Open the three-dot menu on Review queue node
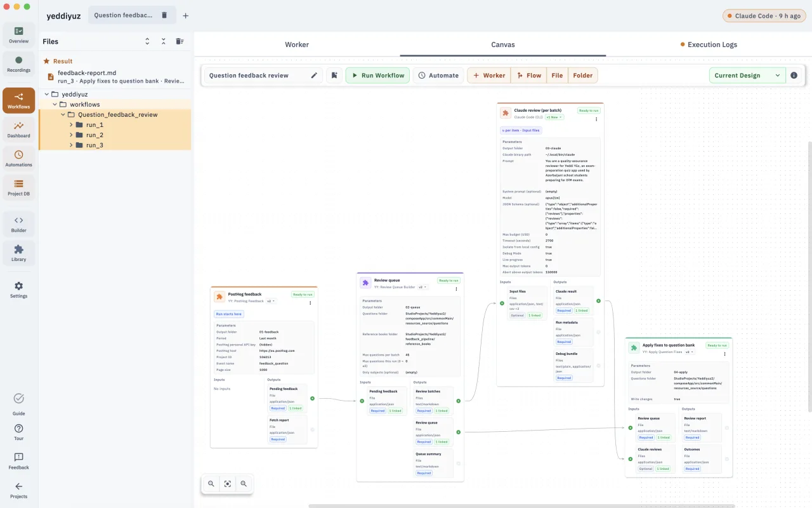 (x=456, y=289)
